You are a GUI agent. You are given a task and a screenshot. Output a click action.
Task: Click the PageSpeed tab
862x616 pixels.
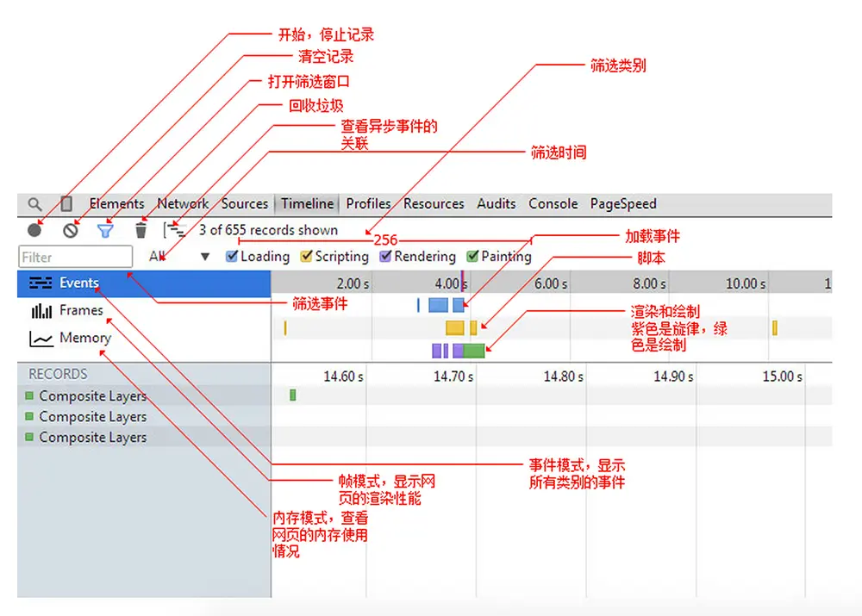(x=622, y=203)
